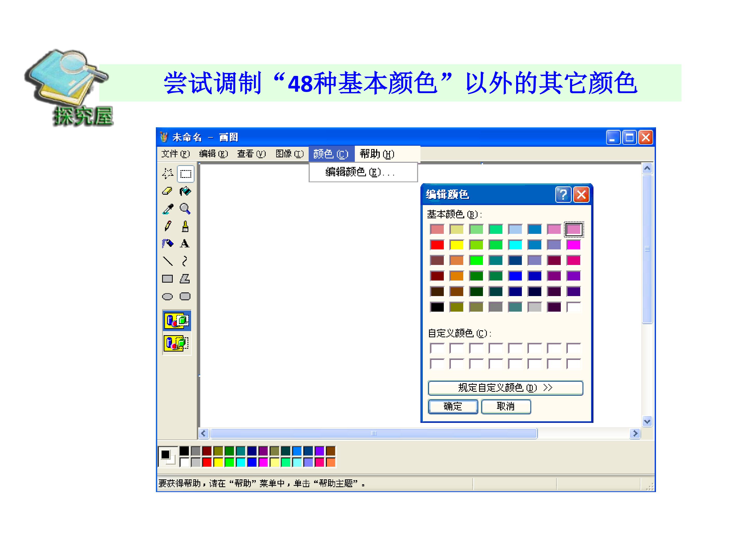
Task: Pick orange swatch in basic colors third row
Action: pyautogui.click(x=457, y=260)
